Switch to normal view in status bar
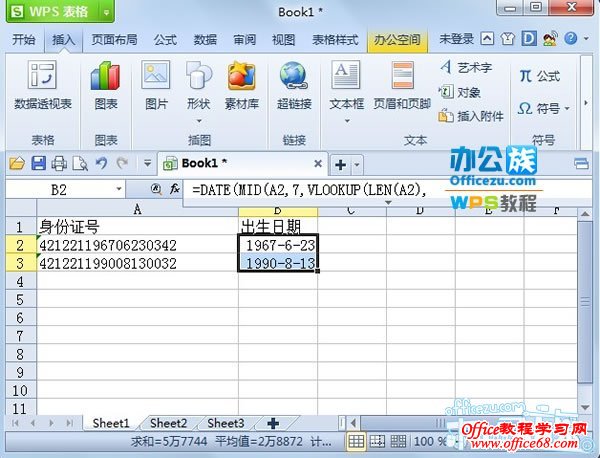The width and height of the screenshot is (600, 458). (356, 442)
